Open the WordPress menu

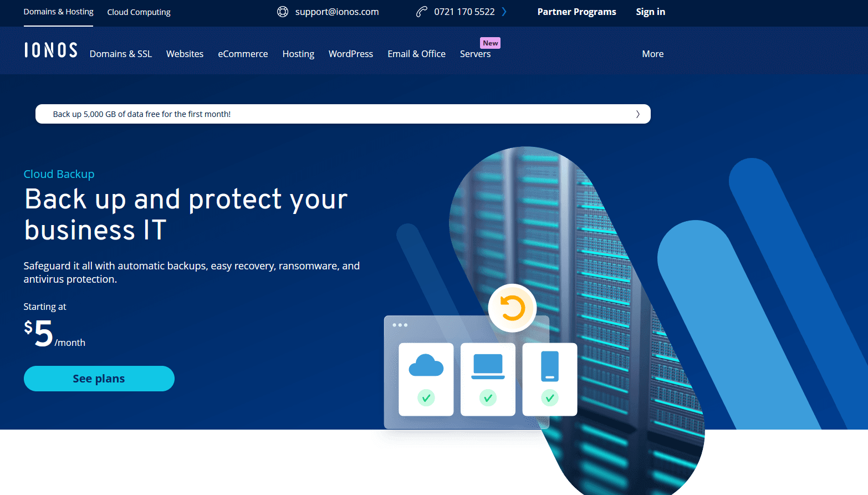[351, 54]
